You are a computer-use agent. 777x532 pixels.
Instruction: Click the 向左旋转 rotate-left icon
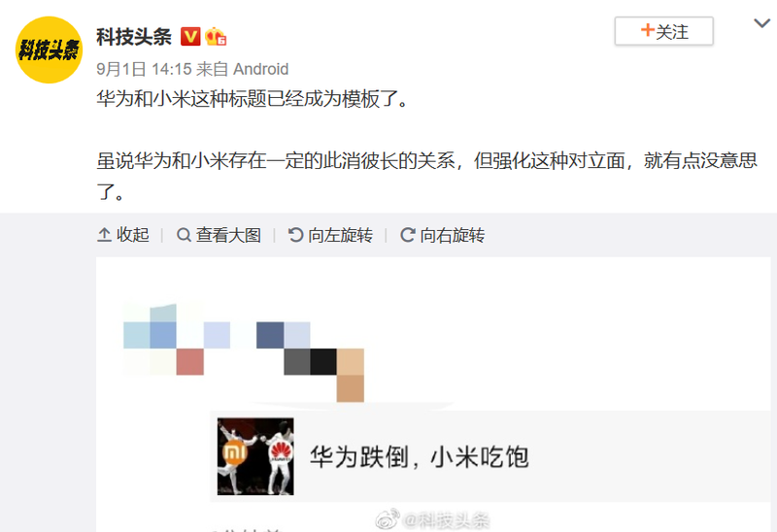pos(296,235)
